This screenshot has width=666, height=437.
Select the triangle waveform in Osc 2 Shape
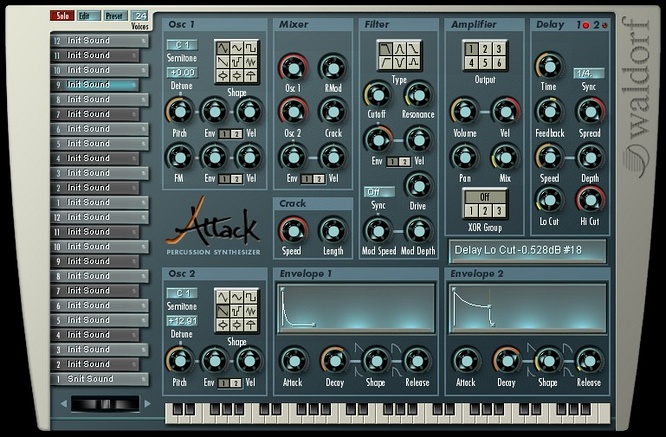pyautogui.click(x=223, y=297)
